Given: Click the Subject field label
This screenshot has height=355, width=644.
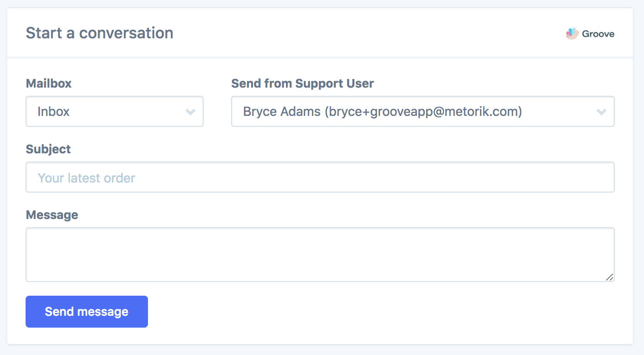Looking at the screenshot, I should click(x=48, y=149).
